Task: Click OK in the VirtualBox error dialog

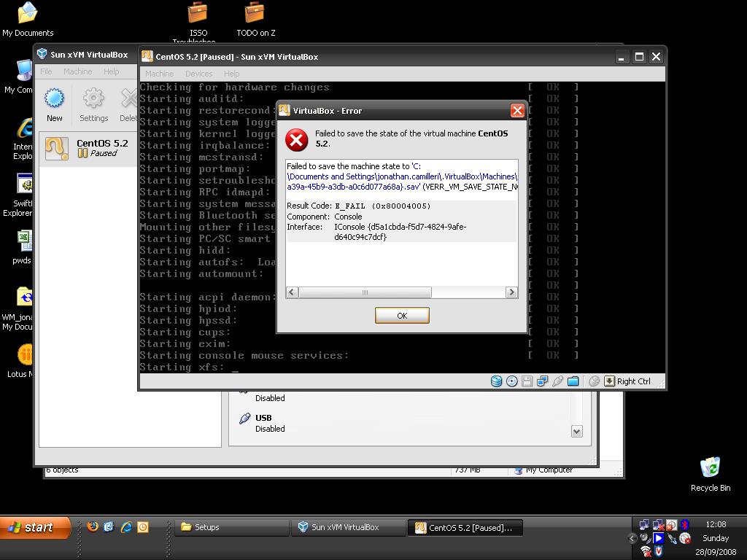Action: (402, 315)
